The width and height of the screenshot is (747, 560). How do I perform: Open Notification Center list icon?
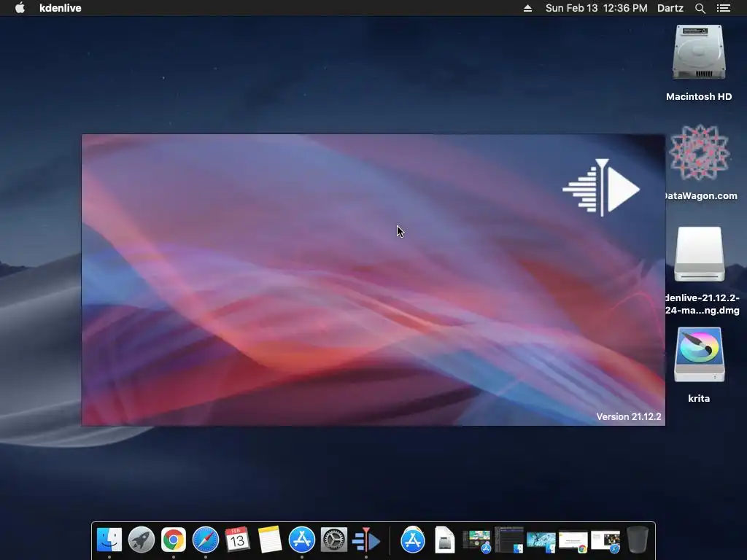tap(723, 8)
